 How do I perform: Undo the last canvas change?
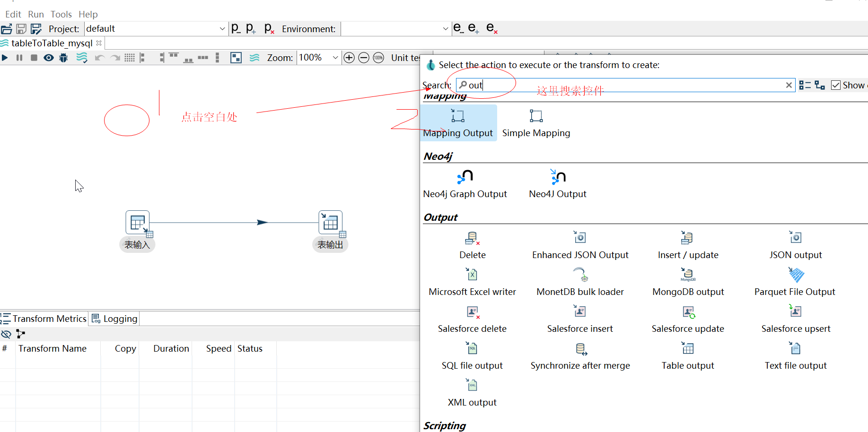coord(100,58)
